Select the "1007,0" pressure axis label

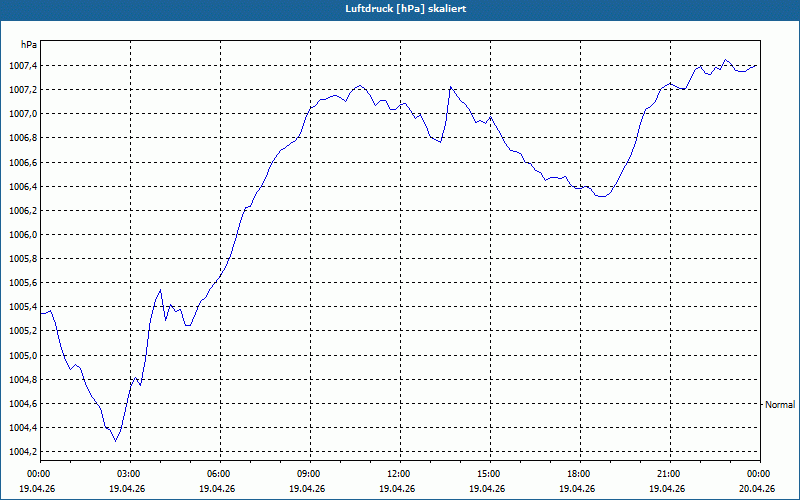coord(23,114)
